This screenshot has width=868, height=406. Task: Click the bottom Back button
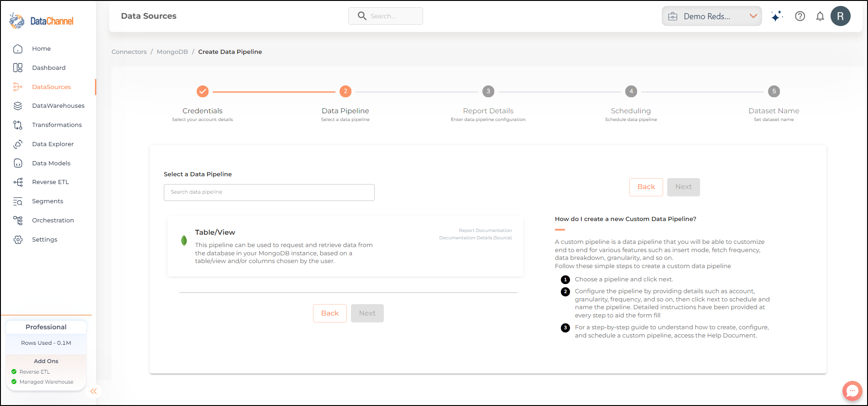point(330,313)
